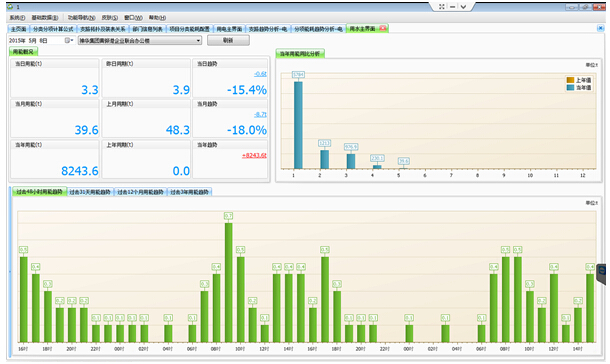Click the fullscreen expand icon at top
The height and width of the screenshot is (364, 610).
click(x=442, y=7)
